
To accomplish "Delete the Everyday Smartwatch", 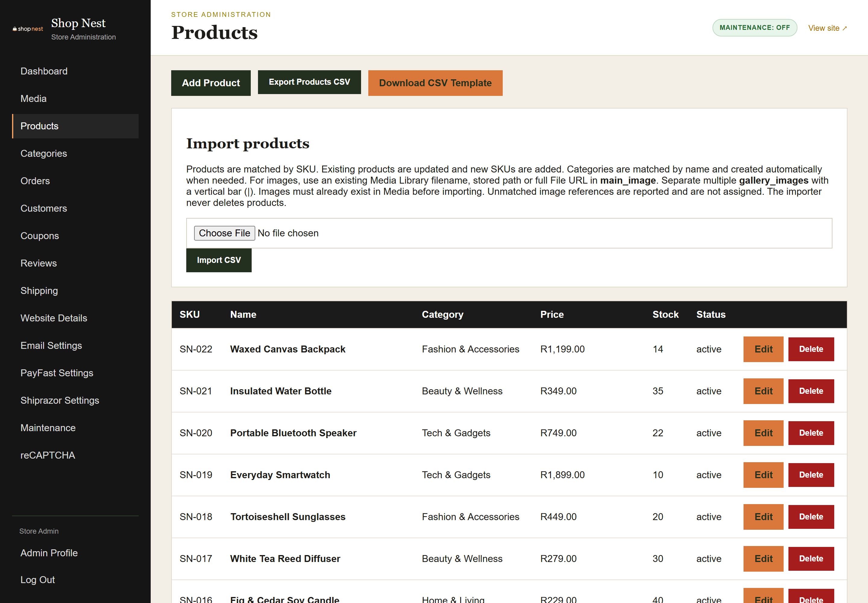I will point(811,475).
